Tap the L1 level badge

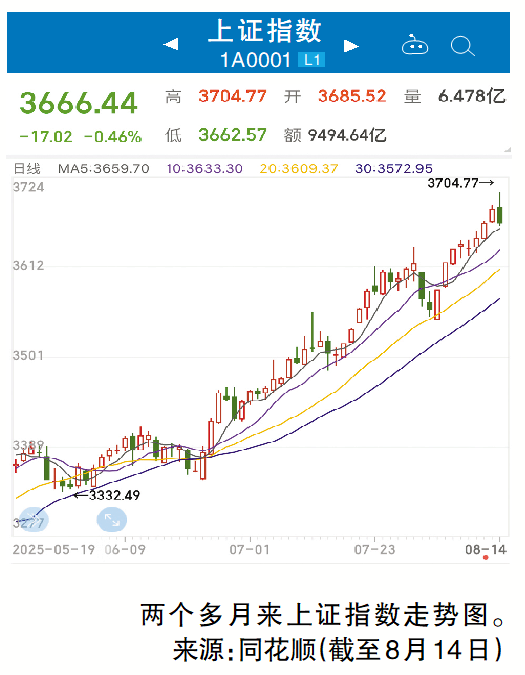coord(312,60)
